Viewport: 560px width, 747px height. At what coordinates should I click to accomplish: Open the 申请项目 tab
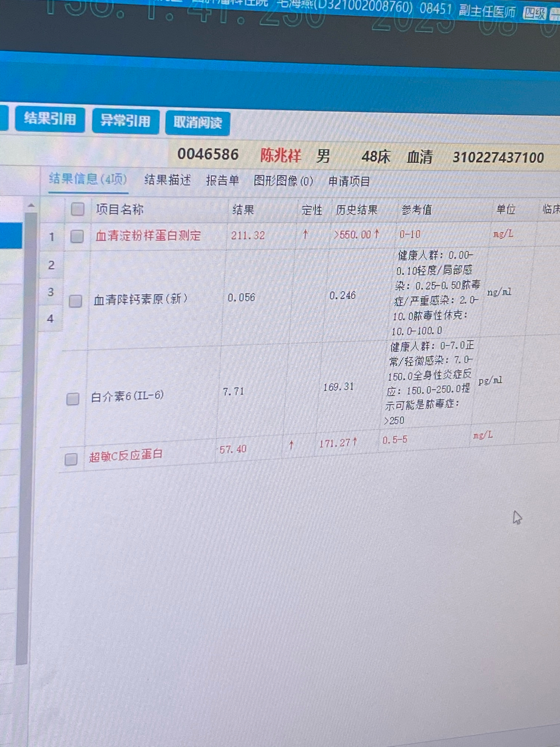(349, 182)
